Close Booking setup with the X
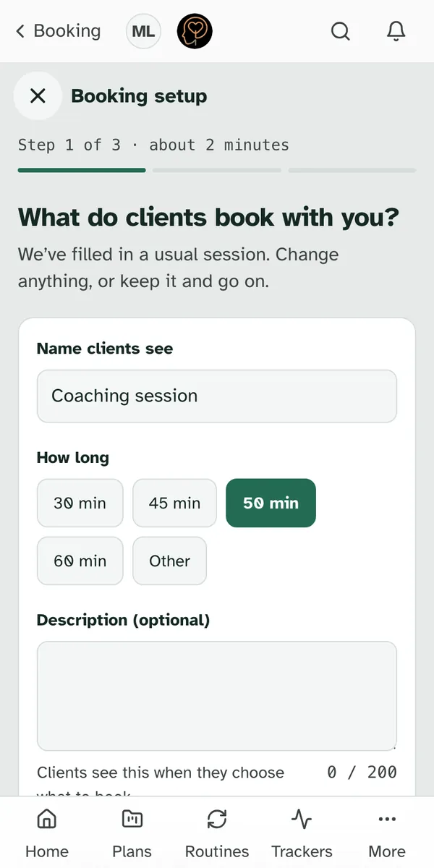This screenshot has width=434, height=868. click(x=38, y=95)
